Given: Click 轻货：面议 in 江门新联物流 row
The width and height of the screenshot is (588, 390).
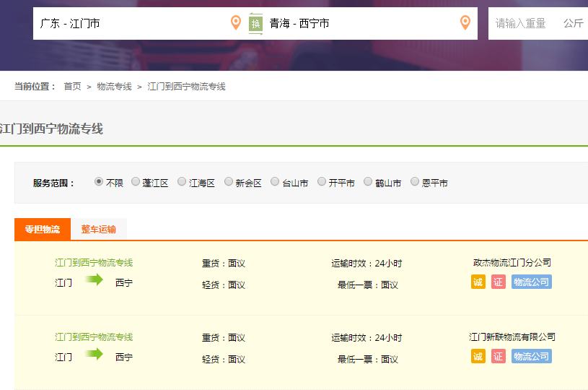Looking at the screenshot, I should pos(224,360).
